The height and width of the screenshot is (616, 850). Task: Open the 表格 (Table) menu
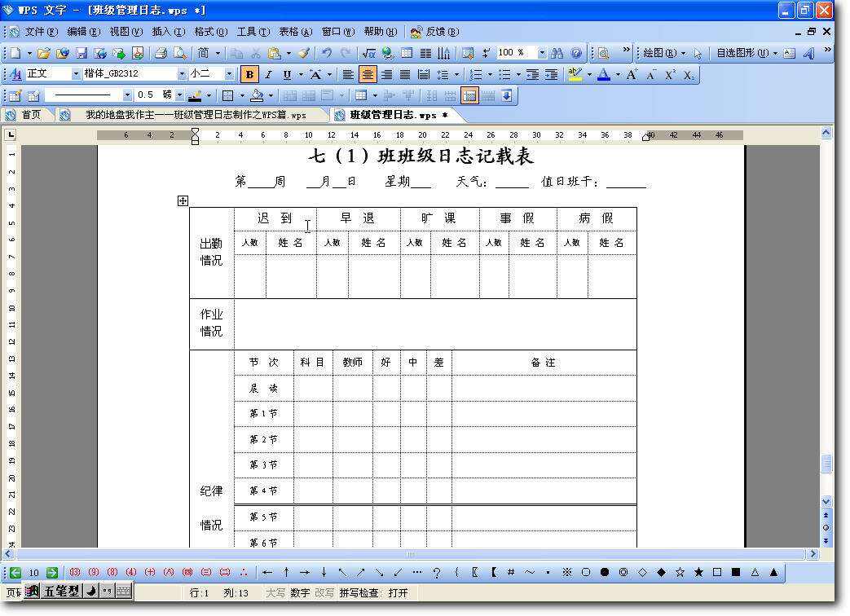point(295,32)
